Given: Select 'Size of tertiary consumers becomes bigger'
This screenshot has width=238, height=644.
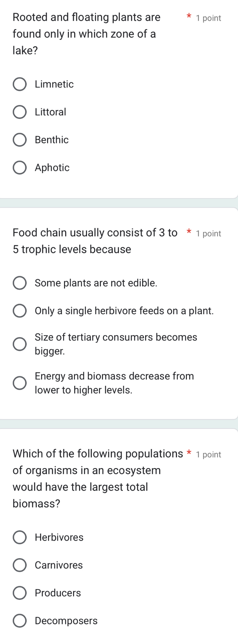Looking at the screenshot, I should pos(20,344).
